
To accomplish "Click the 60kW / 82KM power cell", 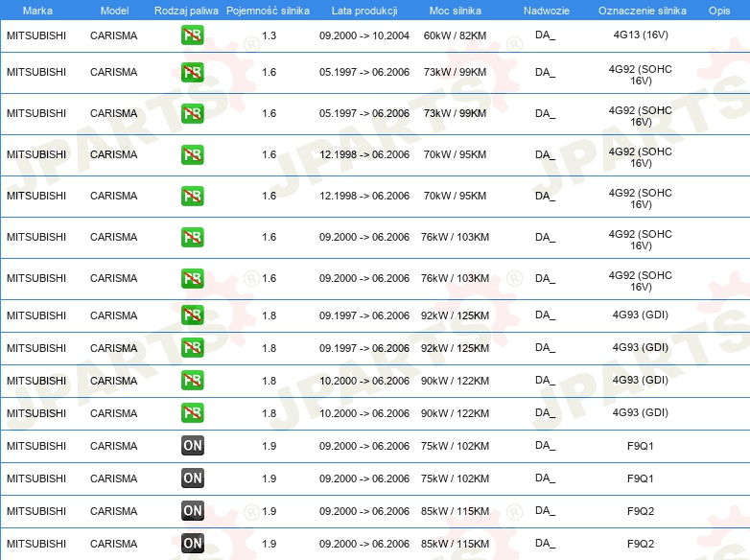I will pyautogui.click(x=455, y=35).
